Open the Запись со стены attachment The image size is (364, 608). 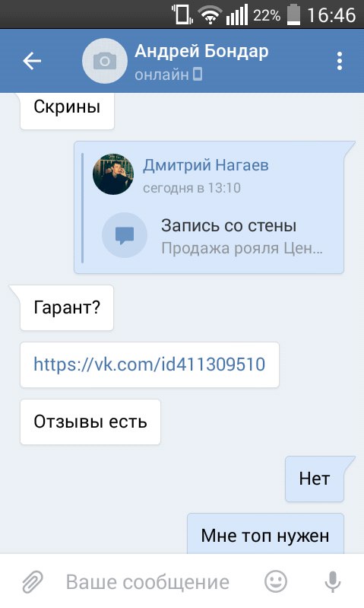229,225
